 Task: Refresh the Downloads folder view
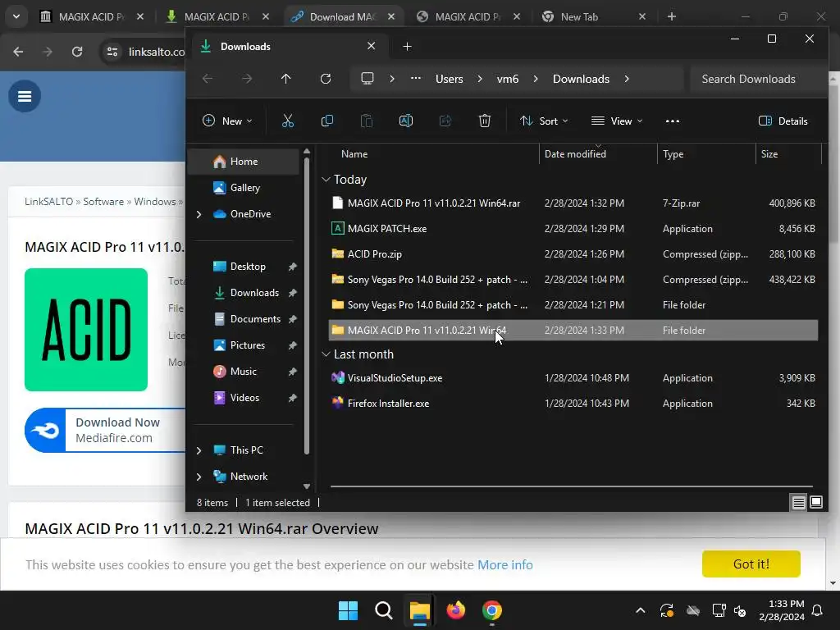point(326,80)
